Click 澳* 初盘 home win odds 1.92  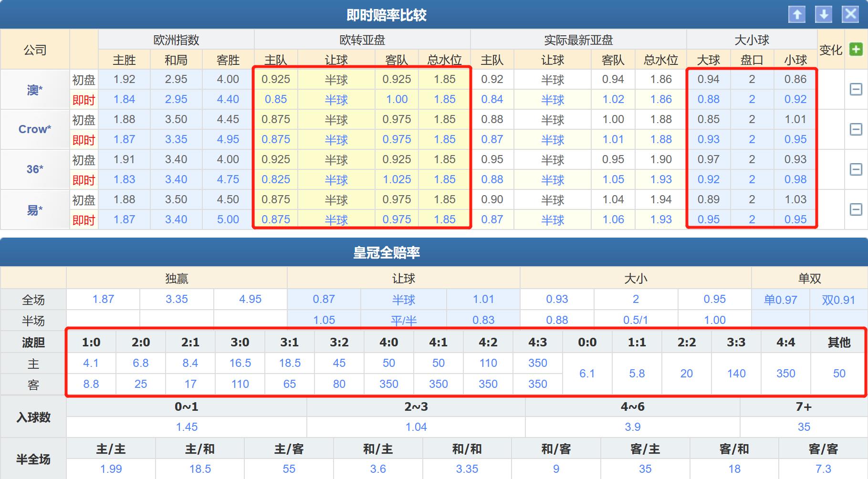pos(124,79)
